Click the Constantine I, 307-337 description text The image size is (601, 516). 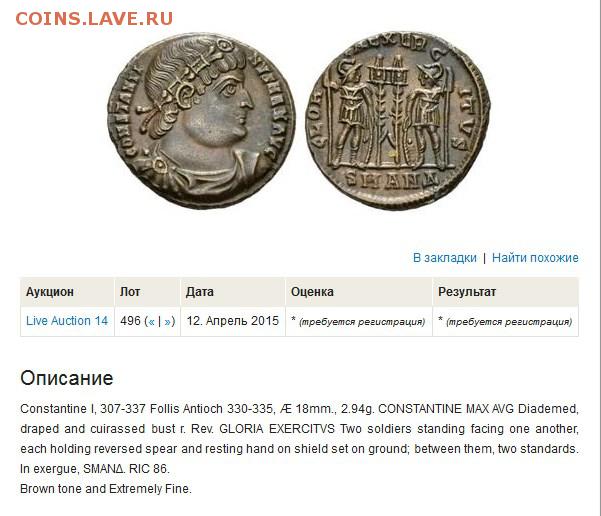point(299,439)
